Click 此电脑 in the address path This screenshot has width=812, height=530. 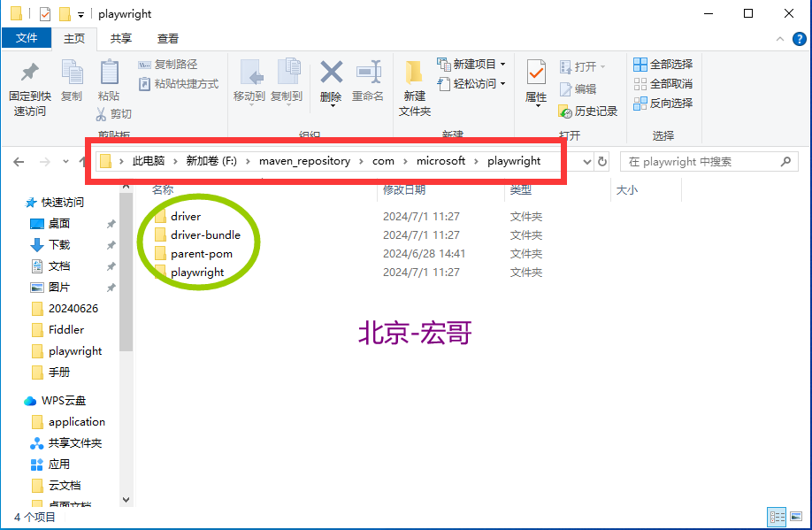click(x=149, y=161)
